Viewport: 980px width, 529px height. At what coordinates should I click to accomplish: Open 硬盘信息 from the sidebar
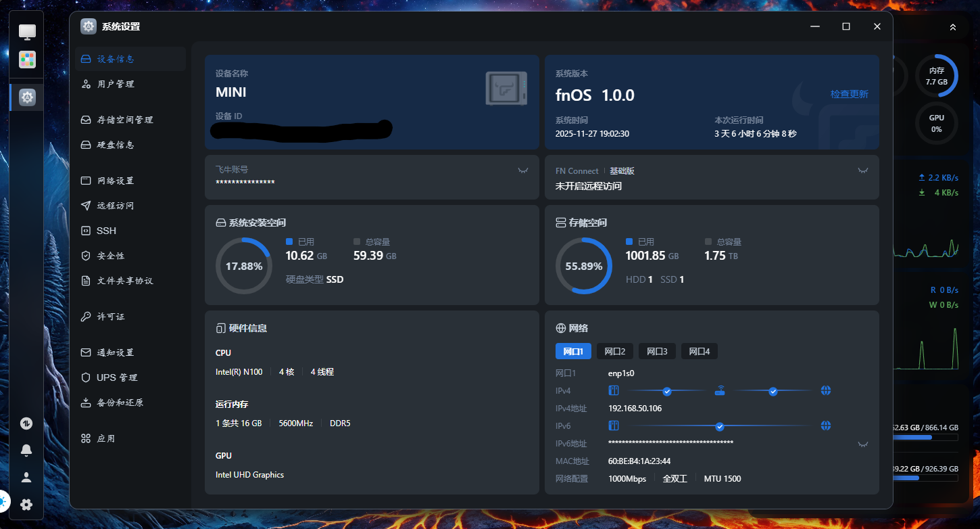[x=130, y=145]
